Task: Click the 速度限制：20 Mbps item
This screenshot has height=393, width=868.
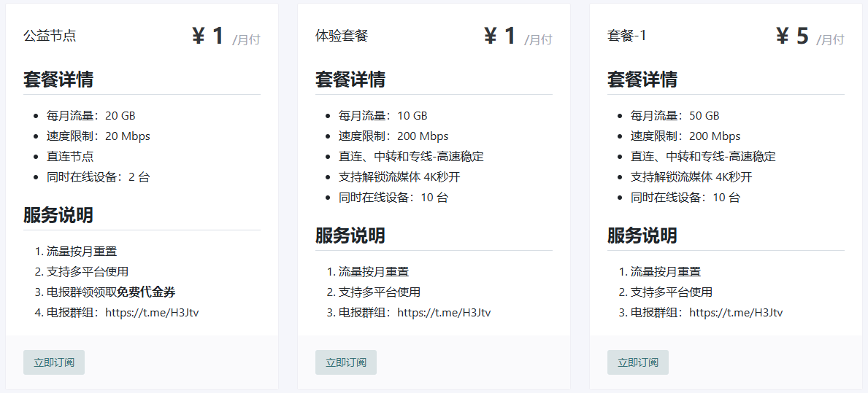Action: tap(99, 136)
